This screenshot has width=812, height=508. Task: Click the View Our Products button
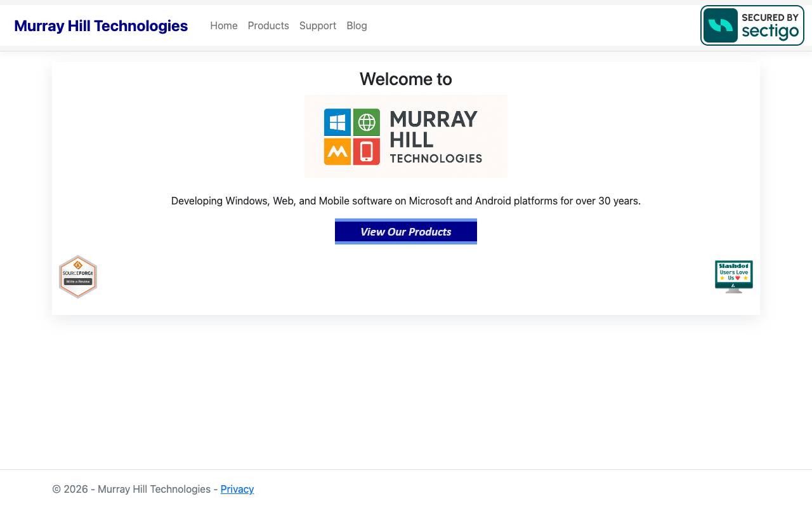pyautogui.click(x=406, y=232)
